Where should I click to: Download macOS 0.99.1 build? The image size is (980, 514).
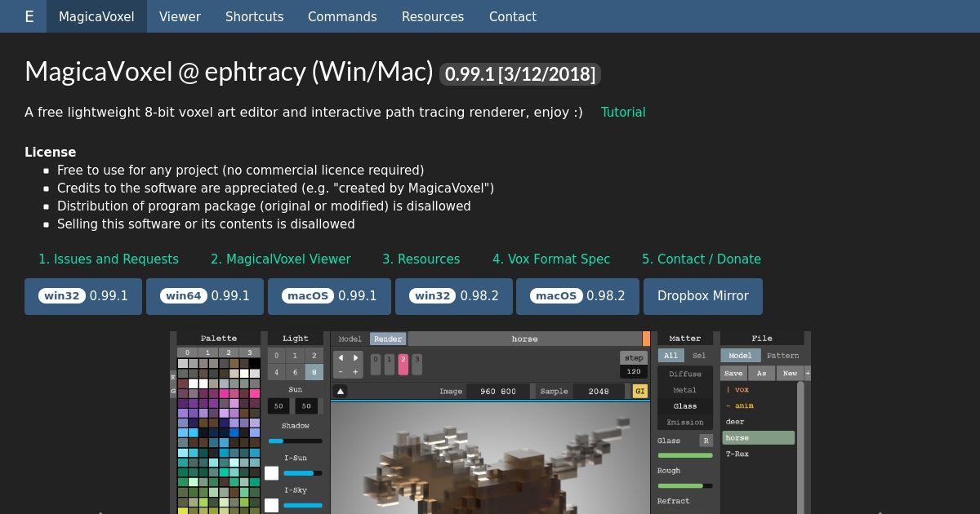click(330, 296)
